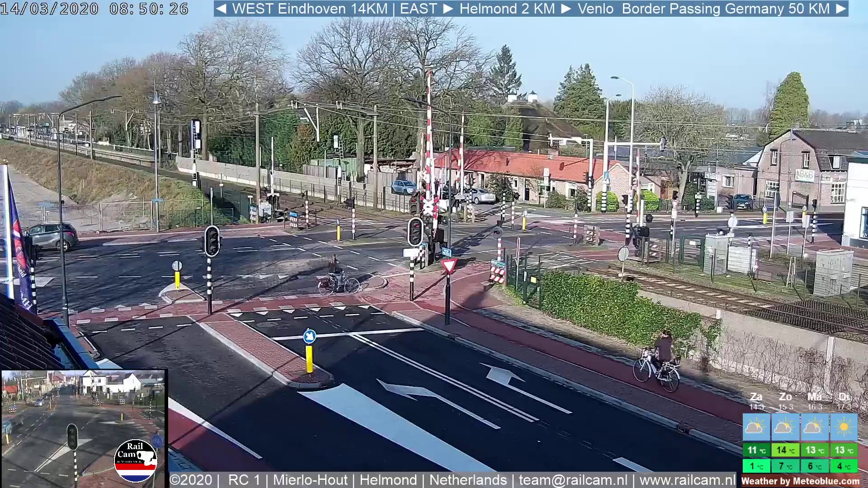Click Sunday's partly cloudy weather icon
The height and width of the screenshot is (488, 868).
tap(785, 427)
